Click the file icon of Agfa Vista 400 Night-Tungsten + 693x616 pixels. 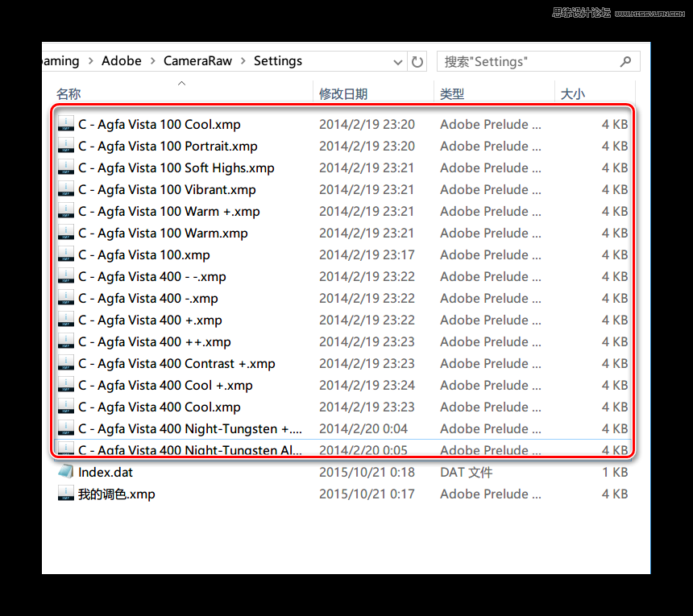click(66, 428)
